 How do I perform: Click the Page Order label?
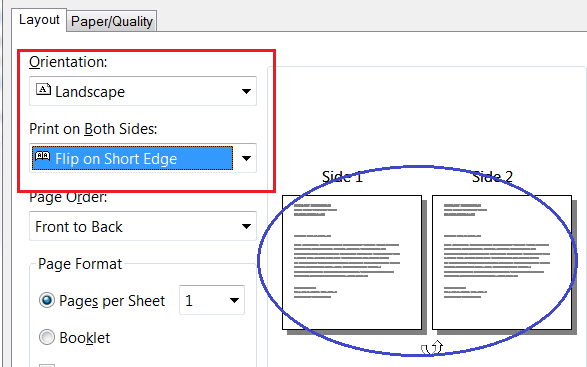68,197
